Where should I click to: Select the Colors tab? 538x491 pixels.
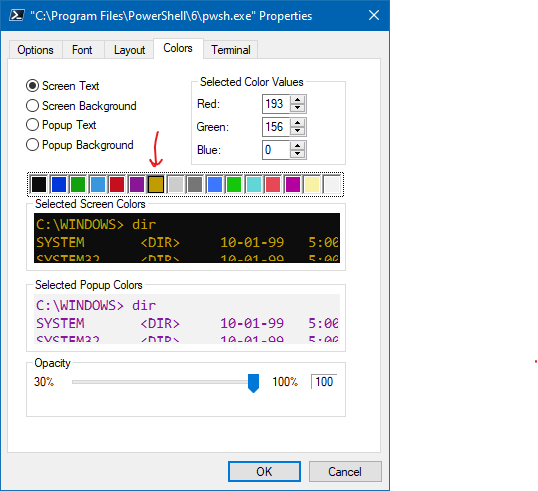[178, 48]
